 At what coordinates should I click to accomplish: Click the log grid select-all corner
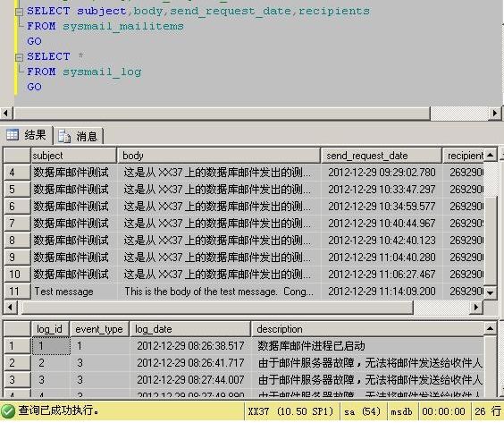coord(17,329)
